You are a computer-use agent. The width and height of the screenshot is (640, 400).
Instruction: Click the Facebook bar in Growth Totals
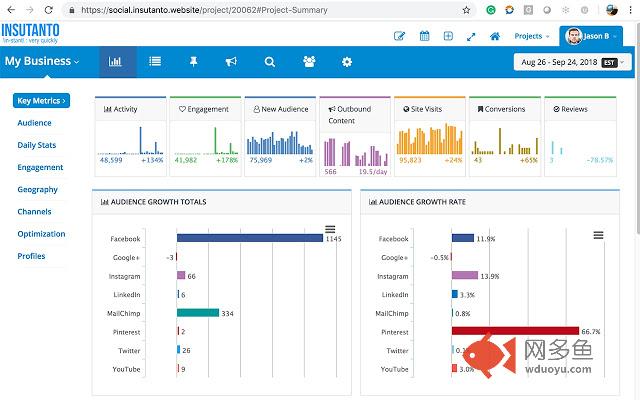(250, 238)
